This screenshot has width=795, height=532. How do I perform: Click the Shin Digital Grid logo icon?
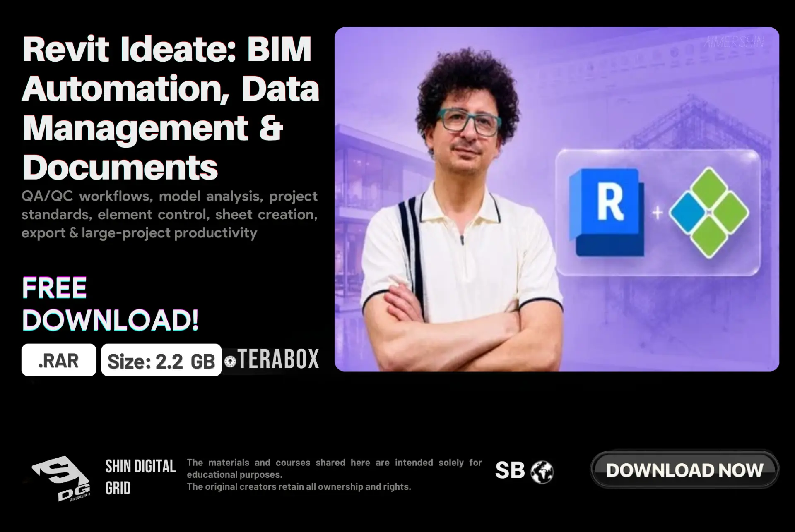click(x=61, y=478)
